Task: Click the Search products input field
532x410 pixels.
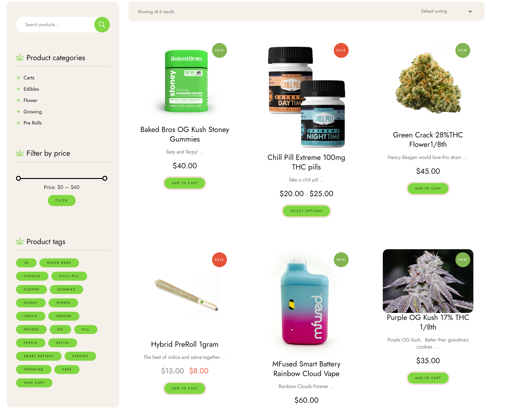Action: [56, 25]
